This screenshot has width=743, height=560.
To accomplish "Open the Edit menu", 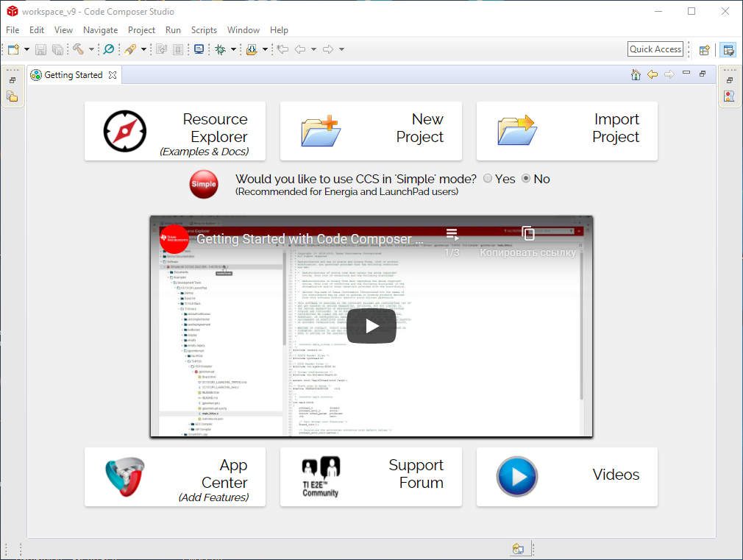I will pos(37,30).
